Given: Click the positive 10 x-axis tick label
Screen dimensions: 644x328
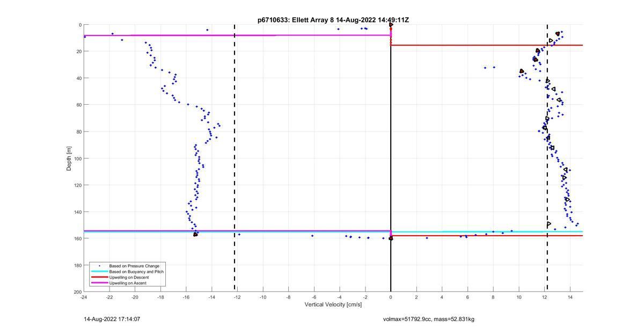Looking at the screenshot, I should (519, 297).
